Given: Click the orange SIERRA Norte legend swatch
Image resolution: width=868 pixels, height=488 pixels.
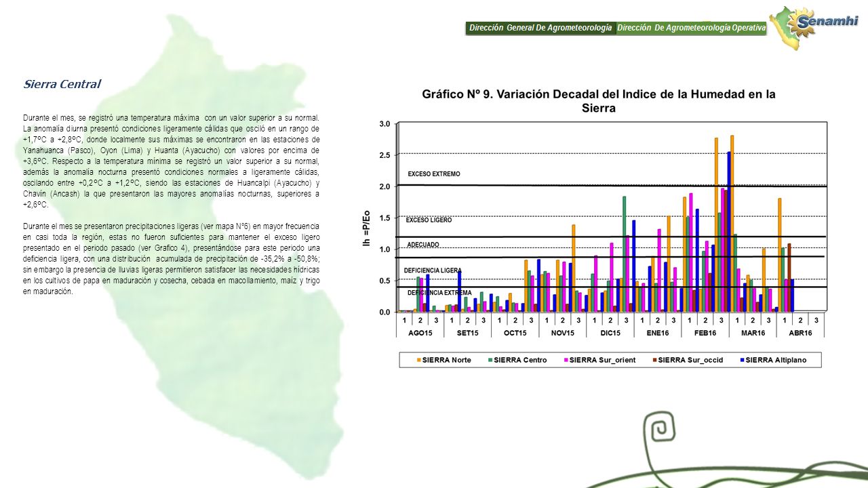Looking at the screenshot, I should [x=418, y=360].
